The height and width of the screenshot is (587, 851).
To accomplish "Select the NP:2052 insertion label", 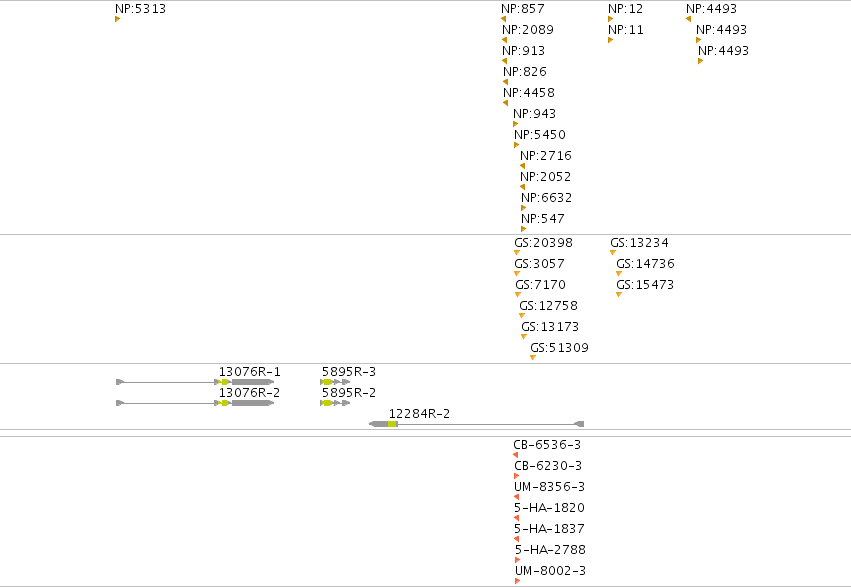I will [x=545, y=177].
